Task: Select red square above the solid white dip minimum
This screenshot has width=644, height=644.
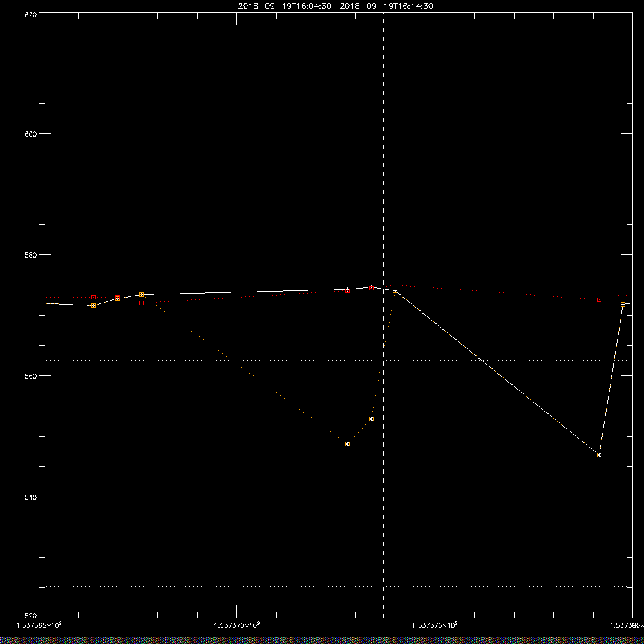Action: 599,300
